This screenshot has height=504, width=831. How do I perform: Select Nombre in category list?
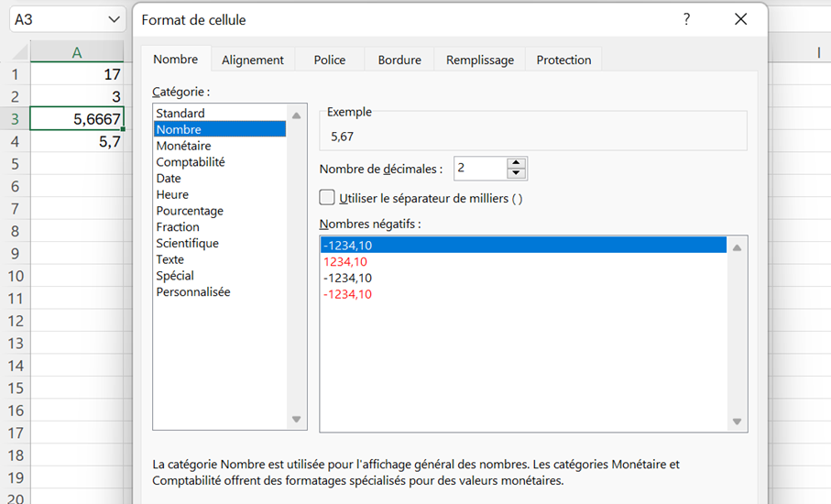[x=220, y=129]
